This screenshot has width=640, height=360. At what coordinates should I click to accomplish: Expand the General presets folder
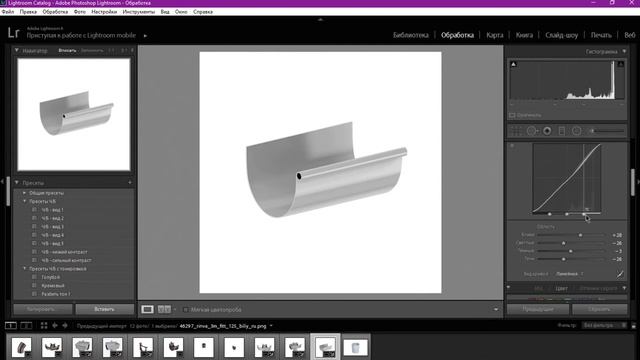24,193
